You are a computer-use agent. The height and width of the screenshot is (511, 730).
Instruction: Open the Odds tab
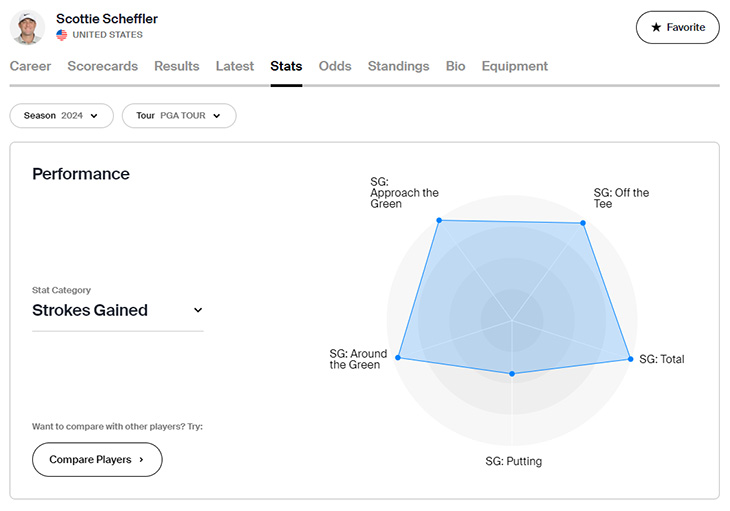tap(335, 66)
